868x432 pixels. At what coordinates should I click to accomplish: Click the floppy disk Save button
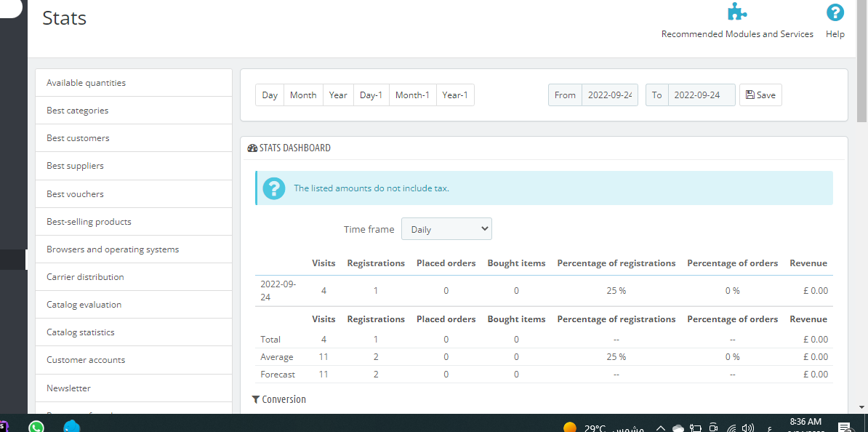[760, 95]
